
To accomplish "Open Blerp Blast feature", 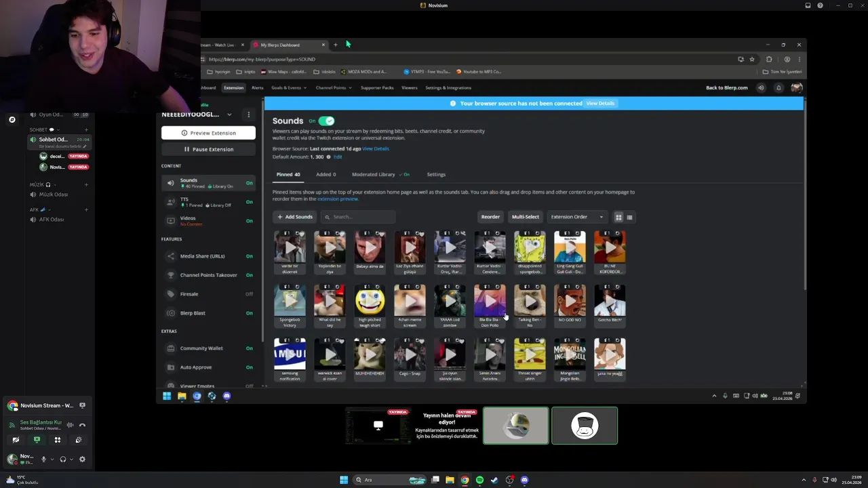I will pyautogui.click(x=209, y=313).
